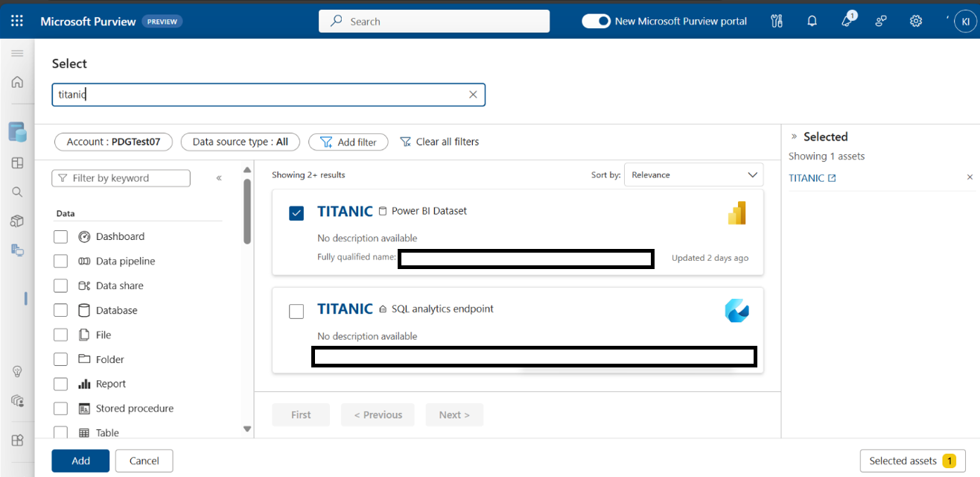Tick the File filter checkbox

[61, 335]
